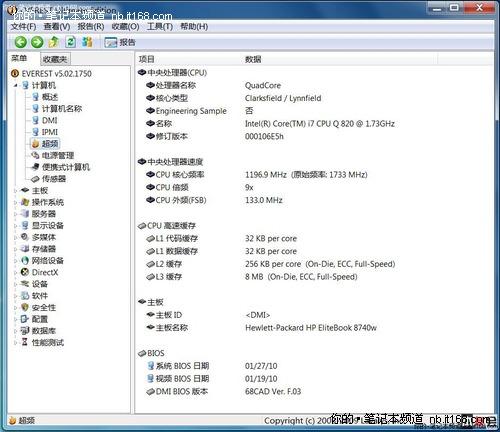
Task: Expand the 显示设备 tree node
Action: tap(15, 226)
